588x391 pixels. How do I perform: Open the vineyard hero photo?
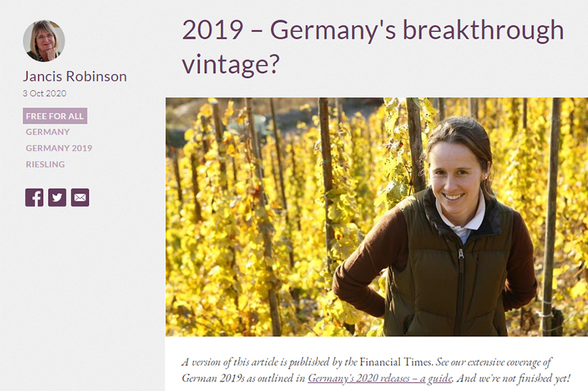(377, 217)
